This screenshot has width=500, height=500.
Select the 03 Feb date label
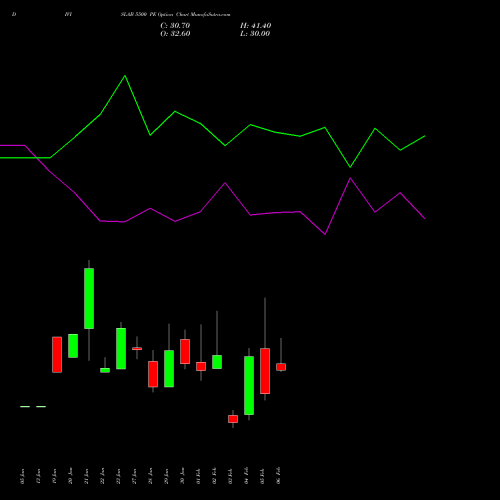tap(230, 476)
